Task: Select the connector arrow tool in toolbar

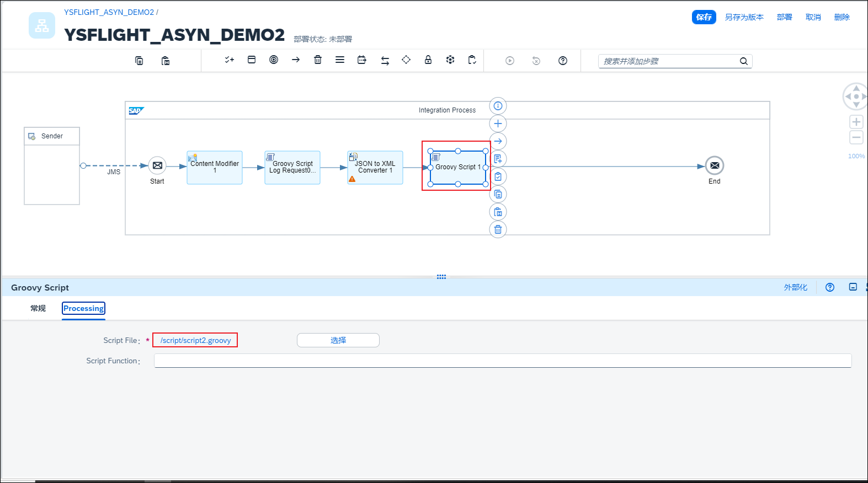Action: point(296,60)
